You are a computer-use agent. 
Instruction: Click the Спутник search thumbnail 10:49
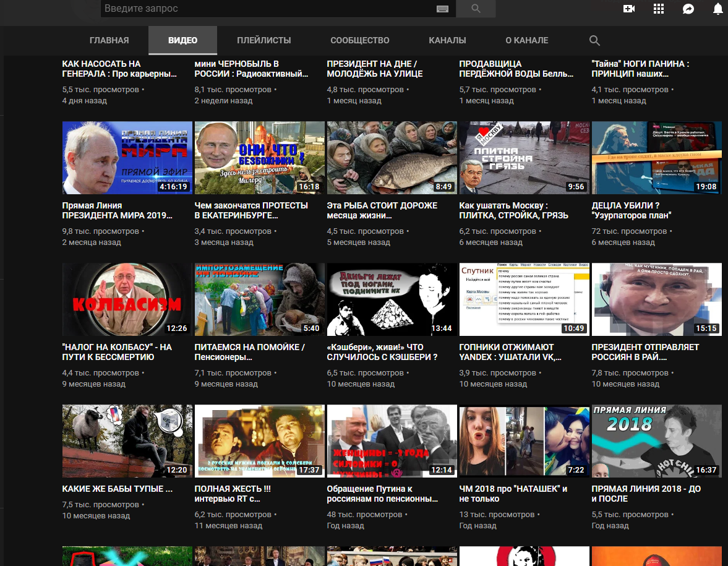click(x=524, y=299)
